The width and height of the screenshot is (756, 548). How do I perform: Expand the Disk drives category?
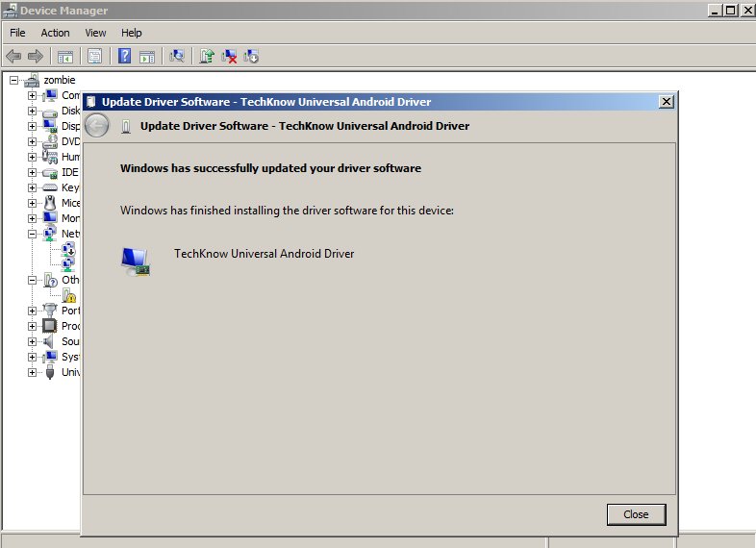[32, 111]
